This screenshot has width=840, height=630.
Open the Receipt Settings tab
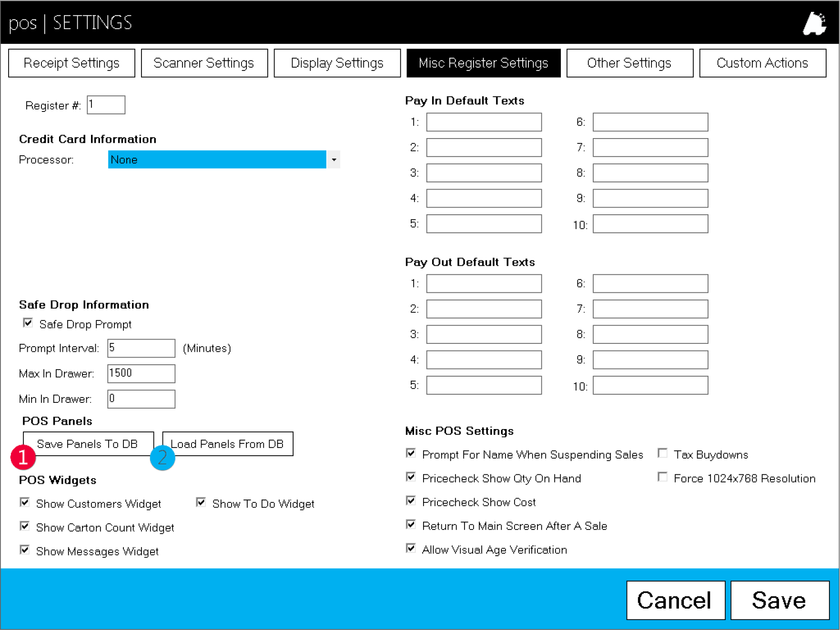[x=71, y=63]
